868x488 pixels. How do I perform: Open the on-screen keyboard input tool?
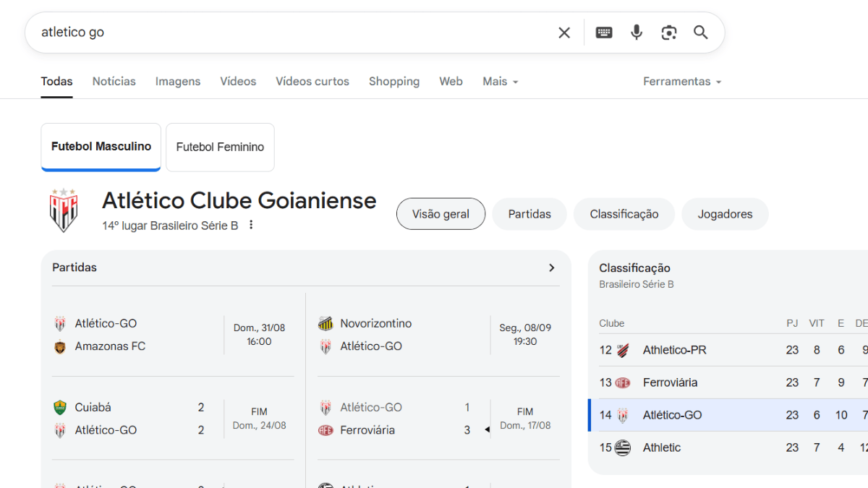pyautogui.click(x=604, y=33)
